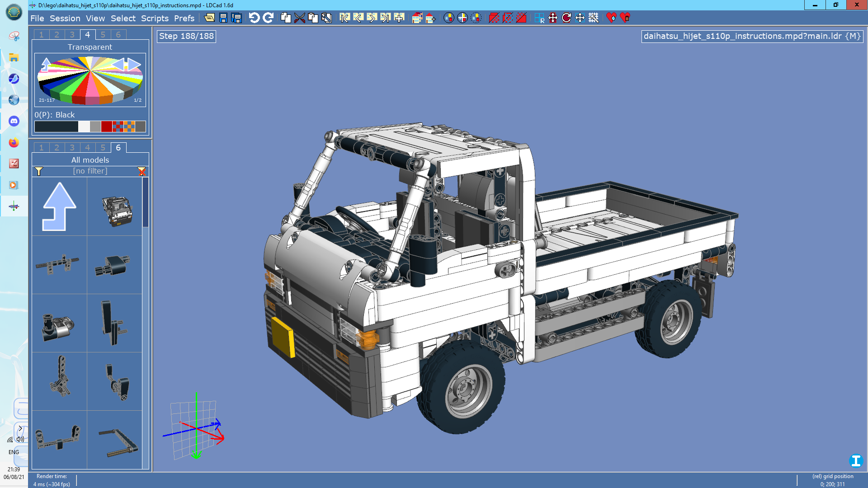The height and width of the screenshot is (488, 868).
Task: Open the Scripts menu
Action: (x=155, y=18)
